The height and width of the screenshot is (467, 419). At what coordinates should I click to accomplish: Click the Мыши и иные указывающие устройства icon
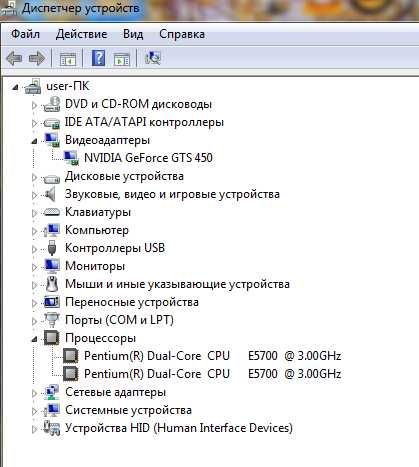[x=52, y=284]
